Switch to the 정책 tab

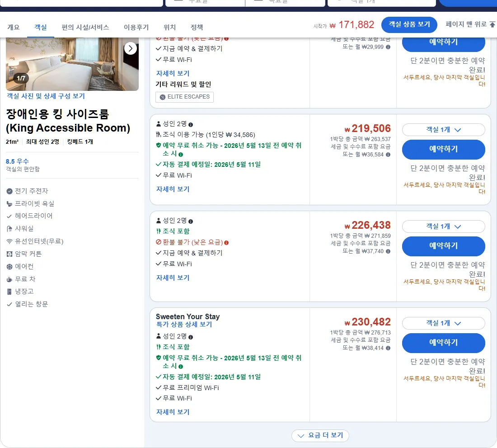[x=197, y=27]
